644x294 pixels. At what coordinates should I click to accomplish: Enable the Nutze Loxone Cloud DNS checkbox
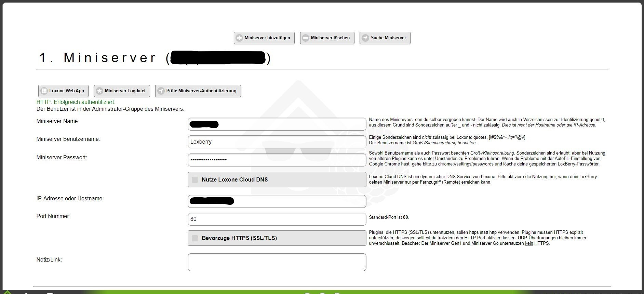[x=195, y=180]
